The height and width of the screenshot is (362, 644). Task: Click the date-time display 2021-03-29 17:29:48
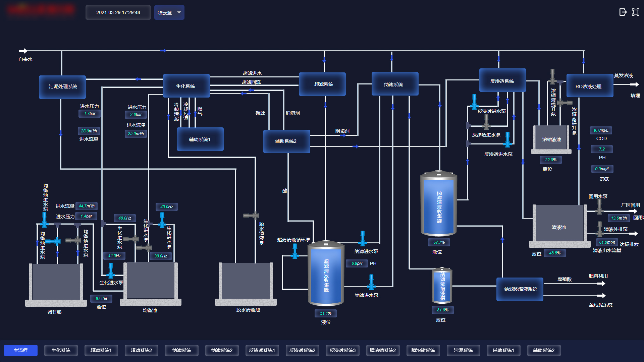point(118,12)
